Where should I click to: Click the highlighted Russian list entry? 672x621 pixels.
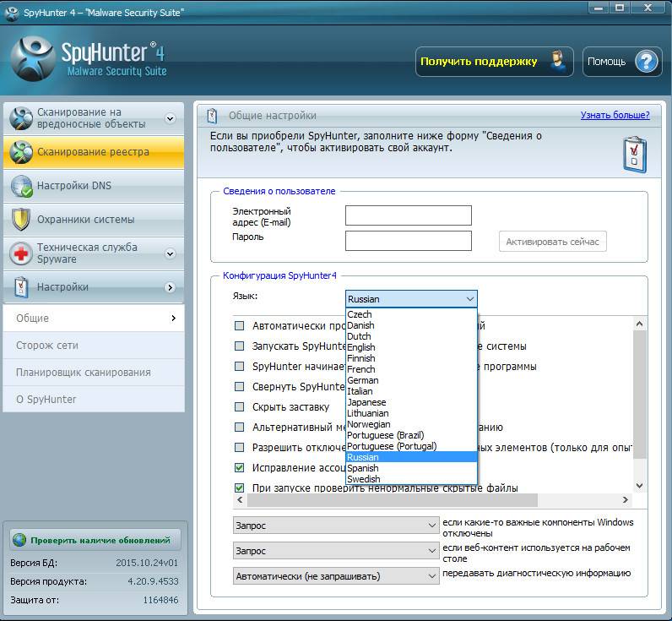click(411, 457)
